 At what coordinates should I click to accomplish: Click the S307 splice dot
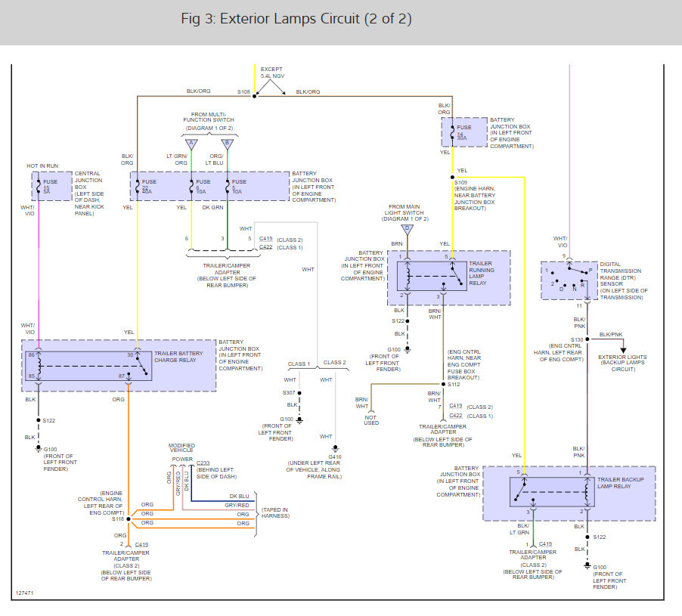(x=299, y=393)
